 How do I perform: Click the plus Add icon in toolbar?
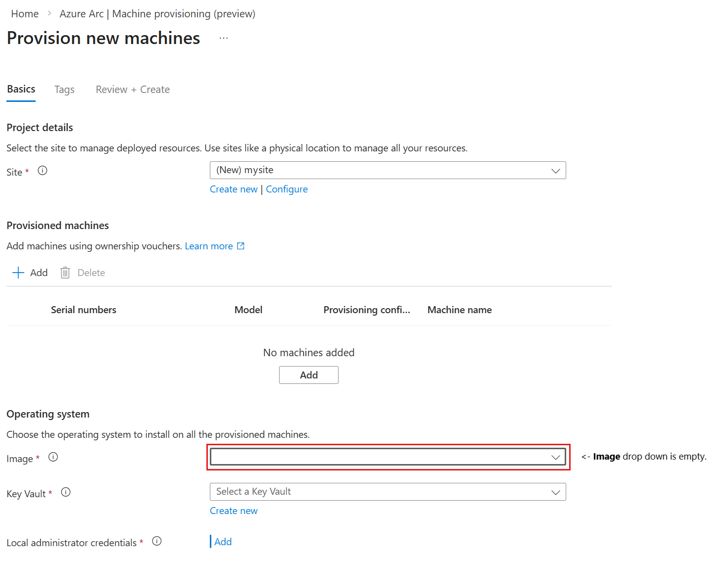coord(18,273)
